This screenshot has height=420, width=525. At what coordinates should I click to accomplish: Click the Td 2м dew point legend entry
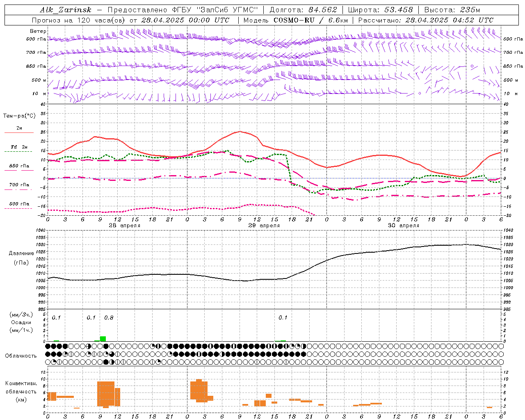click(19, 147)
